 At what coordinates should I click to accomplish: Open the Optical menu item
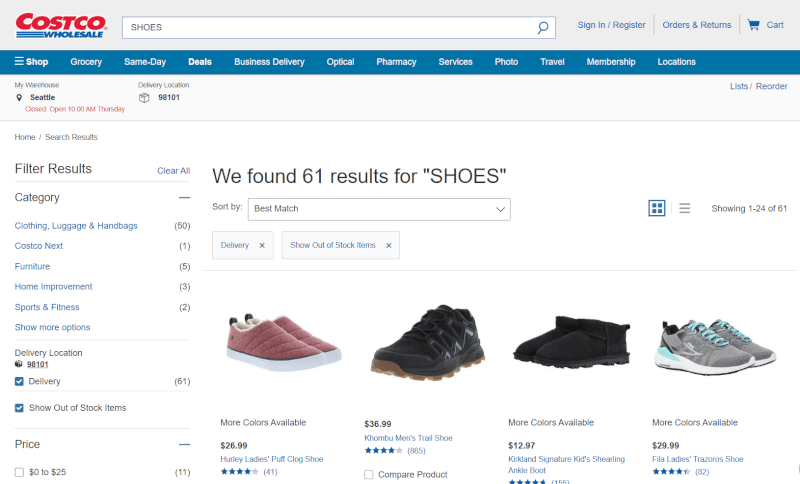click(340, 62)
